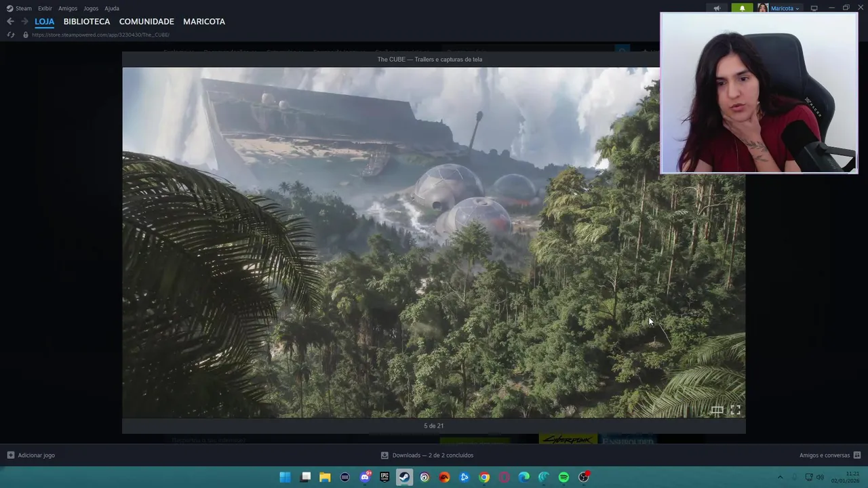The image size is (868, 488).
Task: Open the dark circular keyboard app icon
Action: pyautogui.click(x=345, y=477)
